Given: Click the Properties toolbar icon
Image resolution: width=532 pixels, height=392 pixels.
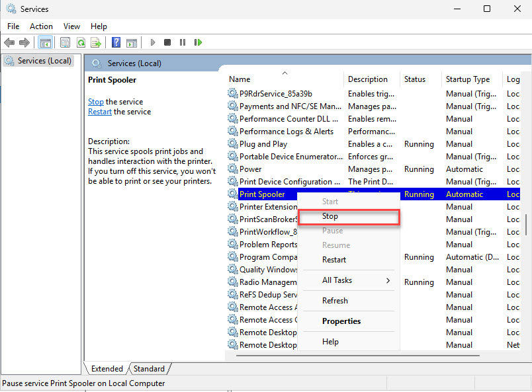Looking at the screenshot, I should click(x=65, y=43).
